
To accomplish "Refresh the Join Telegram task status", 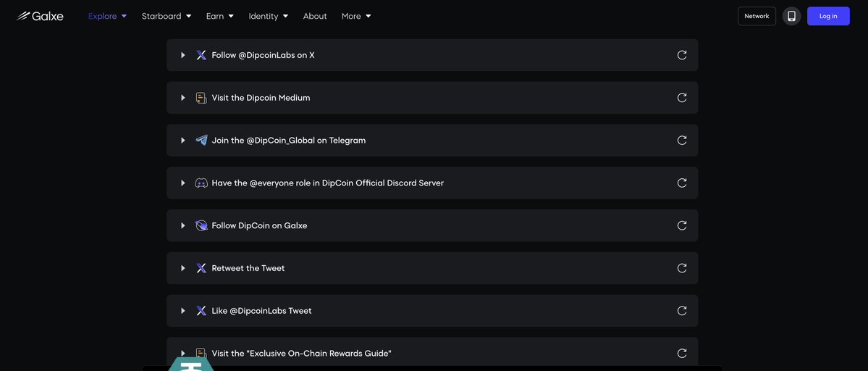I will 682,140.
